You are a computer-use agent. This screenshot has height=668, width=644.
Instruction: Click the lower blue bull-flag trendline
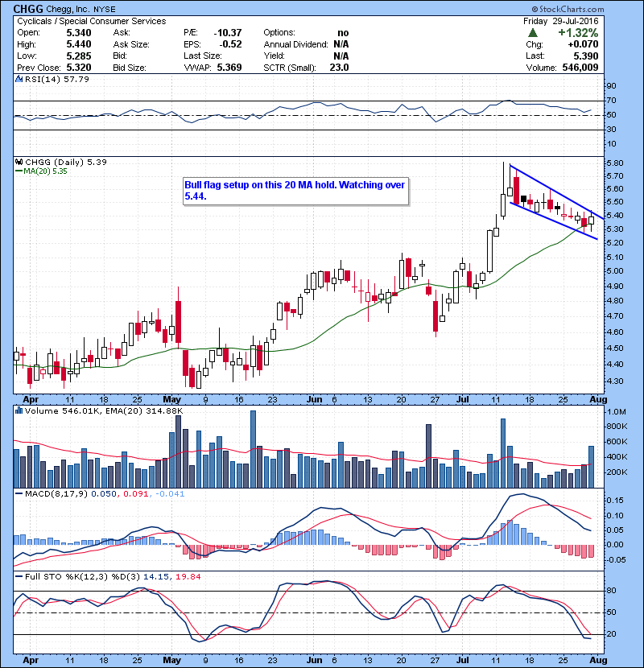coord(554,221)
